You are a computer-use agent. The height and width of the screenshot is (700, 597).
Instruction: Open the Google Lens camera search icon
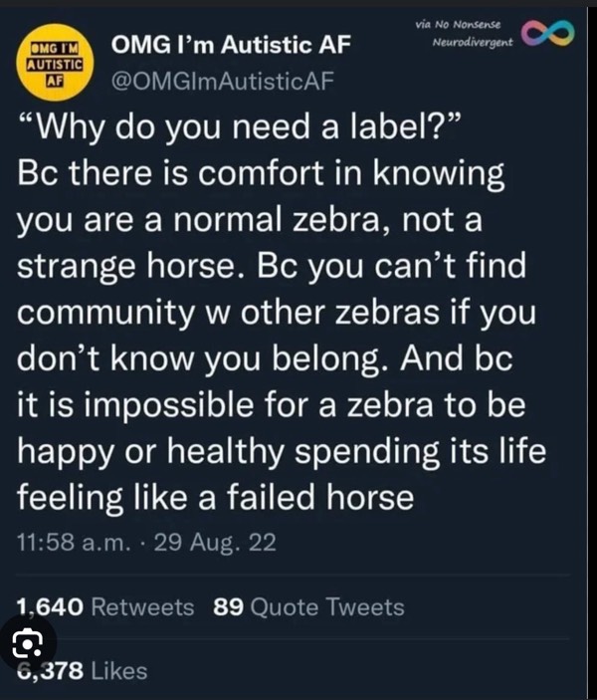28,642
